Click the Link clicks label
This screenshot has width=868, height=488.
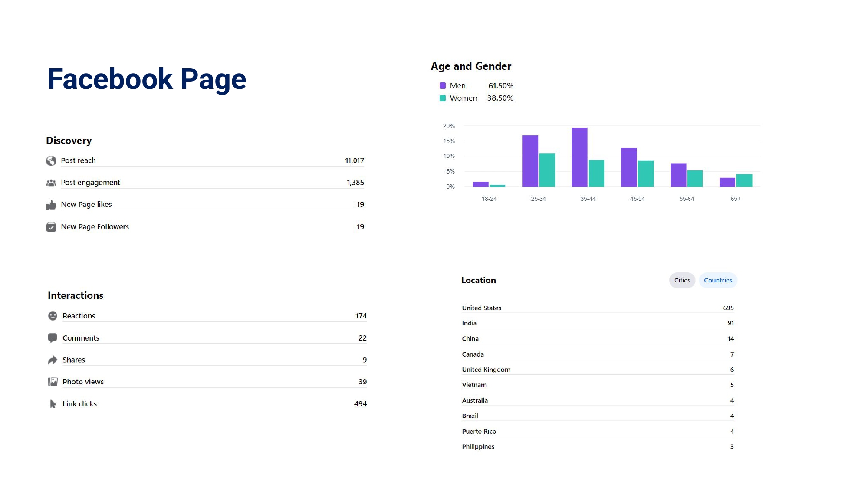point(79,404)
